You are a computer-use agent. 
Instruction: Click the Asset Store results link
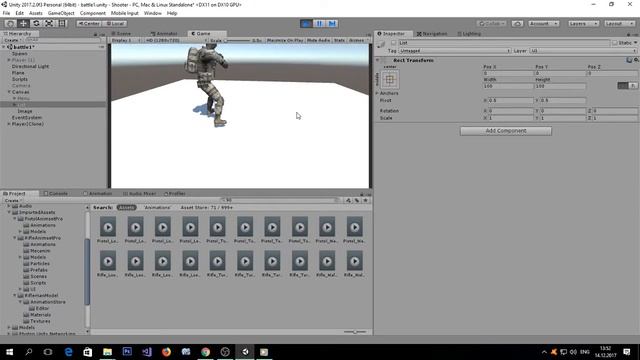coord(207,207)
